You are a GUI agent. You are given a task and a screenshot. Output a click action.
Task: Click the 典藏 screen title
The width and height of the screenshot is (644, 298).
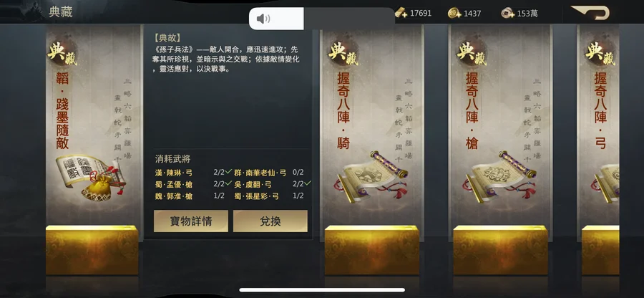61,12
